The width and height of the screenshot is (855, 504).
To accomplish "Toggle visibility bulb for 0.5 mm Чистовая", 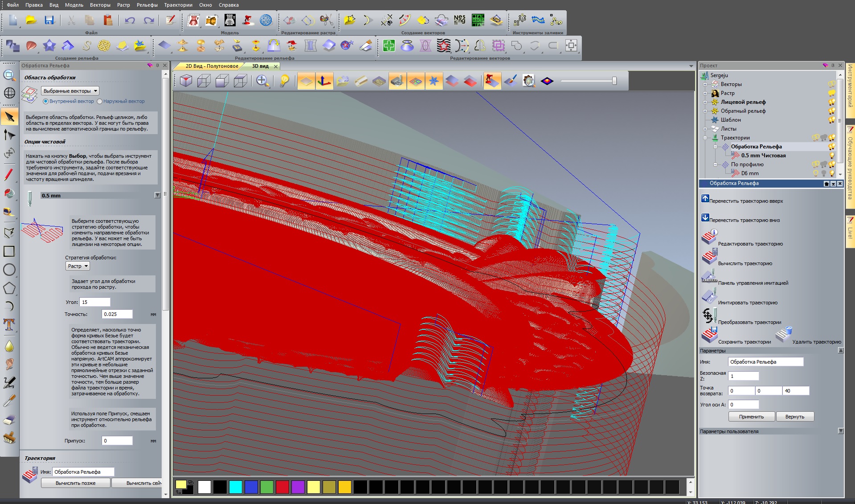I will pos(831,156).
